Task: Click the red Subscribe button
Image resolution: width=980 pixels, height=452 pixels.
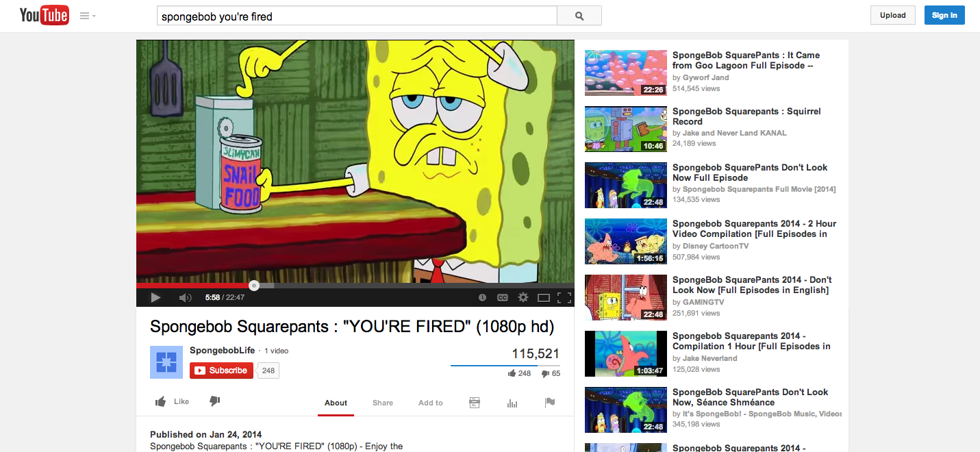Action: pyautogui.click(x=222, y=371)
